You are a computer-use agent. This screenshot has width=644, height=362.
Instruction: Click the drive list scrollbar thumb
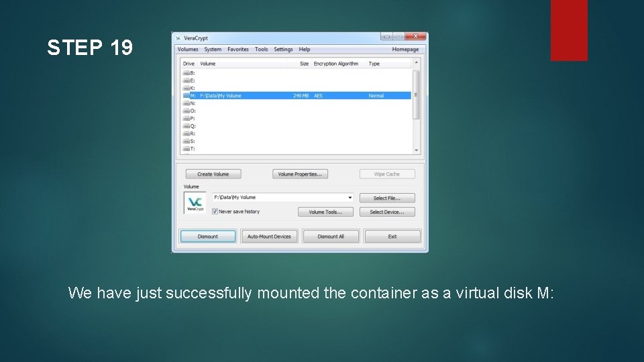point(416,95)
